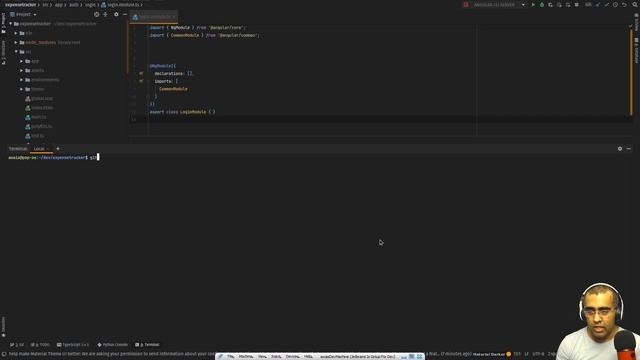Click the login.module.ts breadcrumb
640x360 pixels.
[x=120, y=4]
